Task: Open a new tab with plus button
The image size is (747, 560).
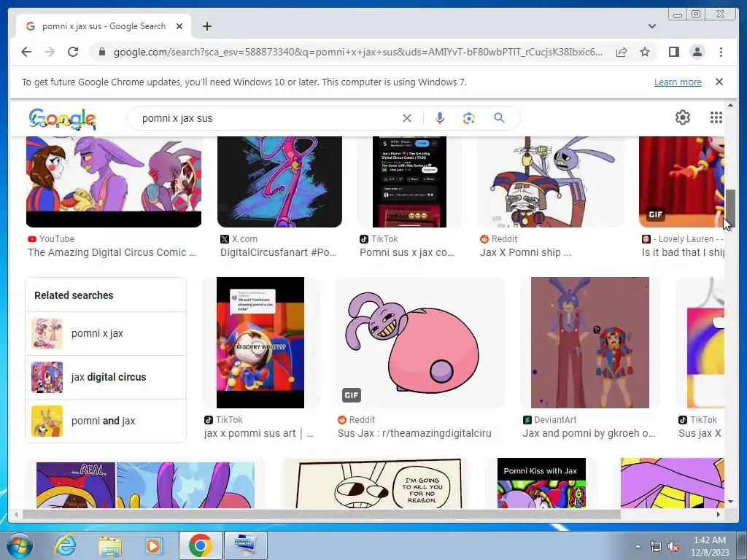Action: pos(206,26)
